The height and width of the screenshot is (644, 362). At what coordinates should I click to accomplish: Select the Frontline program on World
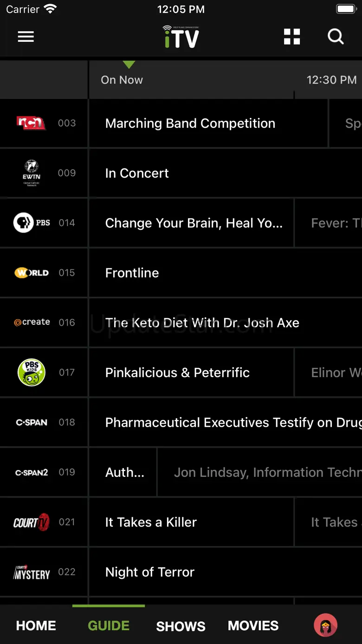pyautogui.click(x=132, y=273)
